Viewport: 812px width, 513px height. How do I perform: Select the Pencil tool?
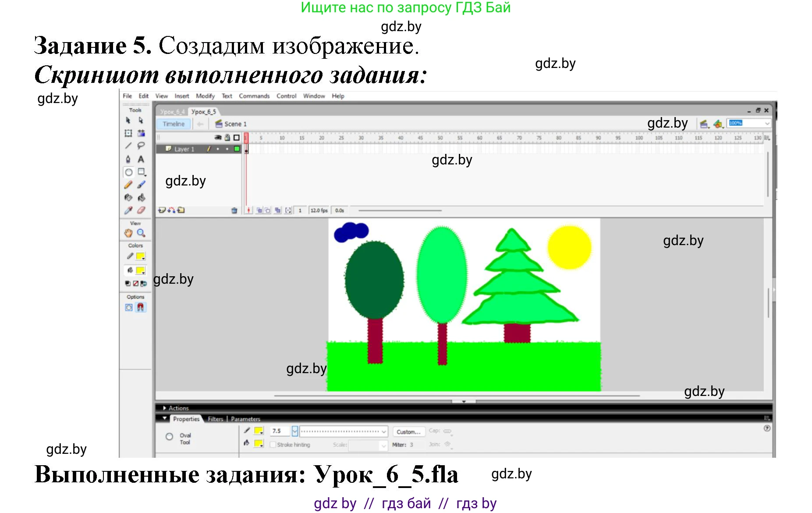tap(128, 185)
